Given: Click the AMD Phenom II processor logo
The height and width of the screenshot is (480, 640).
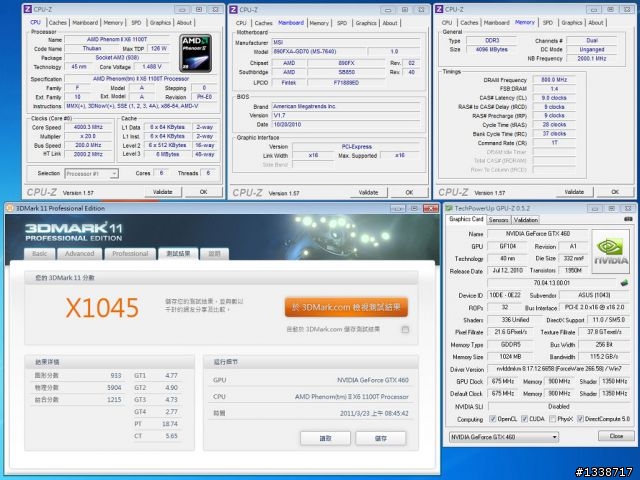Looking at the screenshot, I should (x=196, y=53).
